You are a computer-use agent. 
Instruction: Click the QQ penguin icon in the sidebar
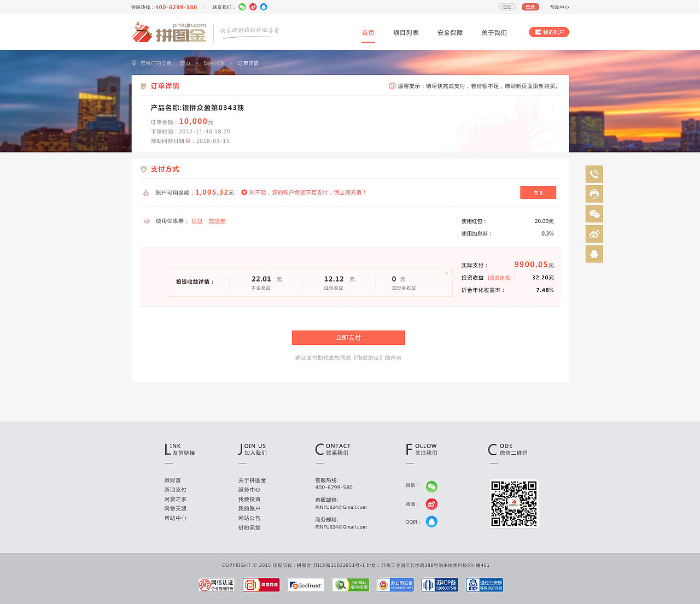[594, 254]
